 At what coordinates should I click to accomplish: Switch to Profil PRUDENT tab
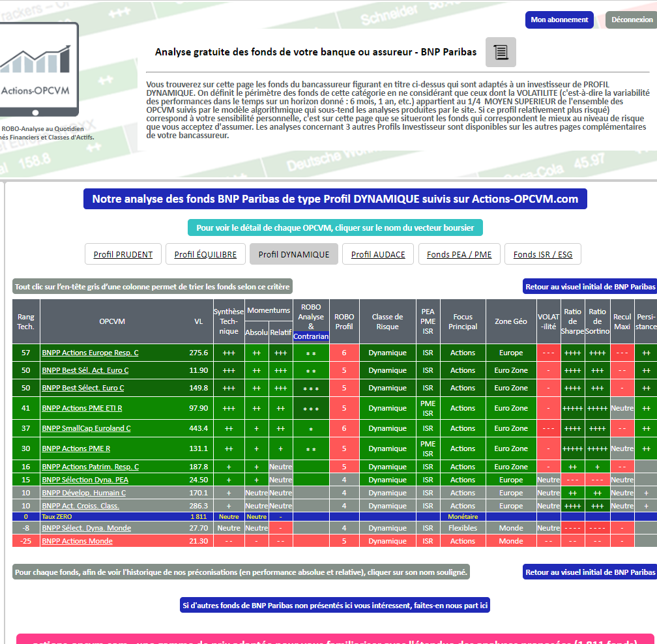pyautogui.click(x=123, y=254)
